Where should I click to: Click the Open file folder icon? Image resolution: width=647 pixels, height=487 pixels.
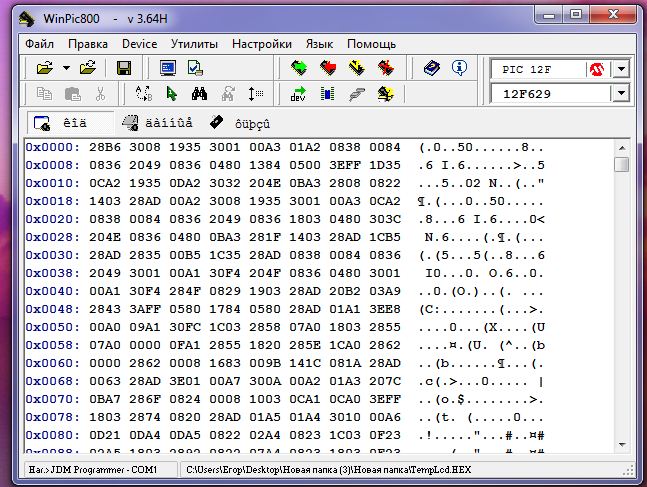tap(43, 68)
